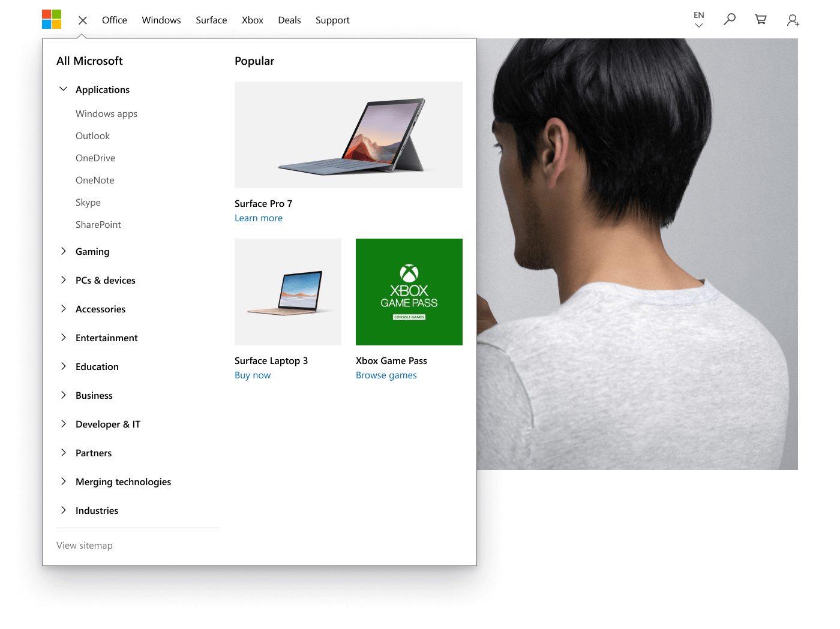Click the Surface Laptop 3 product image
This screenshot has height=629, width=840.
(x=288, y=292)
